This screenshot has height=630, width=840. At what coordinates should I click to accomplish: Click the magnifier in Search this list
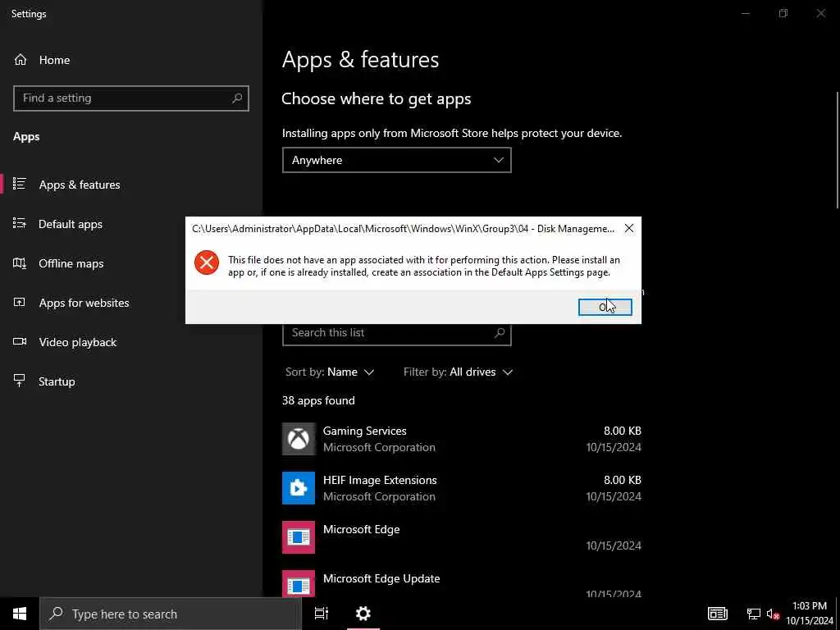pyautogui.click(x=500, y=333)
